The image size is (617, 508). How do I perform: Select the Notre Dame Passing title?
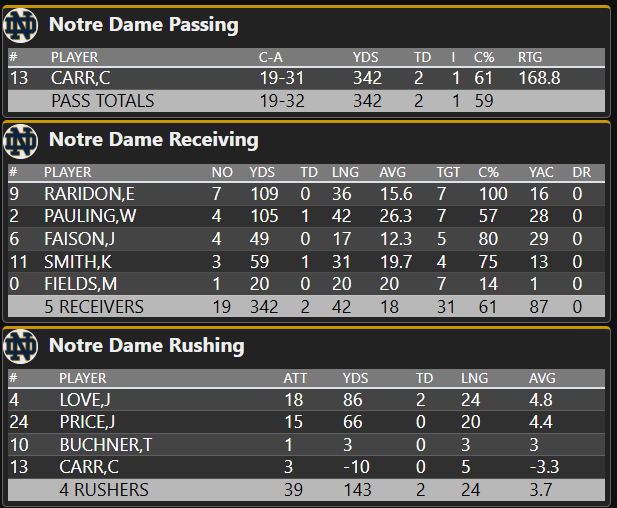[x=144, y=25]
